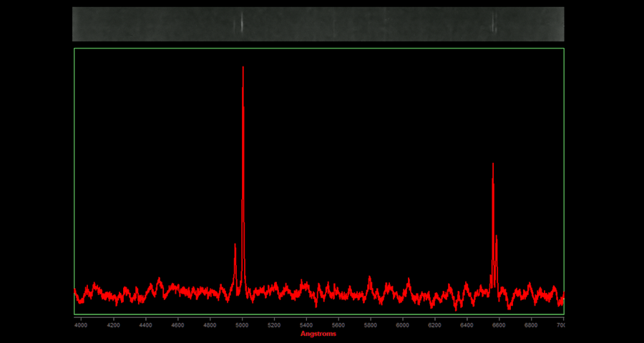Click the bright line in the spectrum strip near 5000
The width and height of the screenshot is (644, 343).
click(241, 24)
